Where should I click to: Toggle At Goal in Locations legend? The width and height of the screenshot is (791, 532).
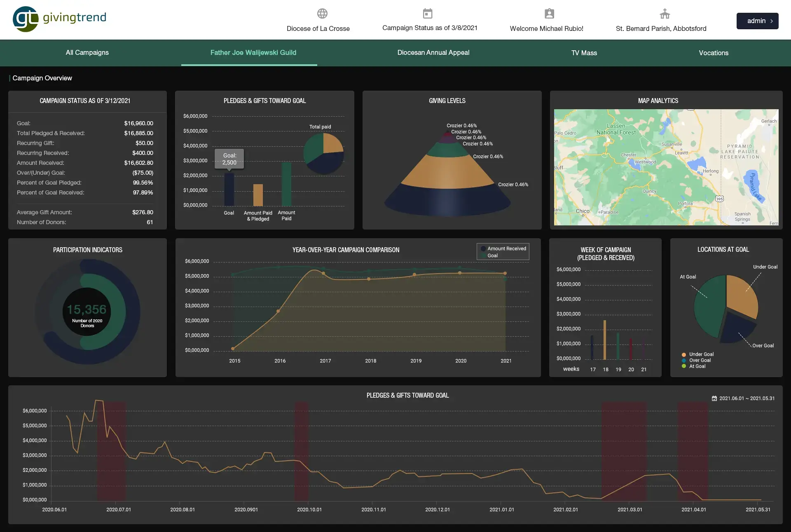point(697,366)
